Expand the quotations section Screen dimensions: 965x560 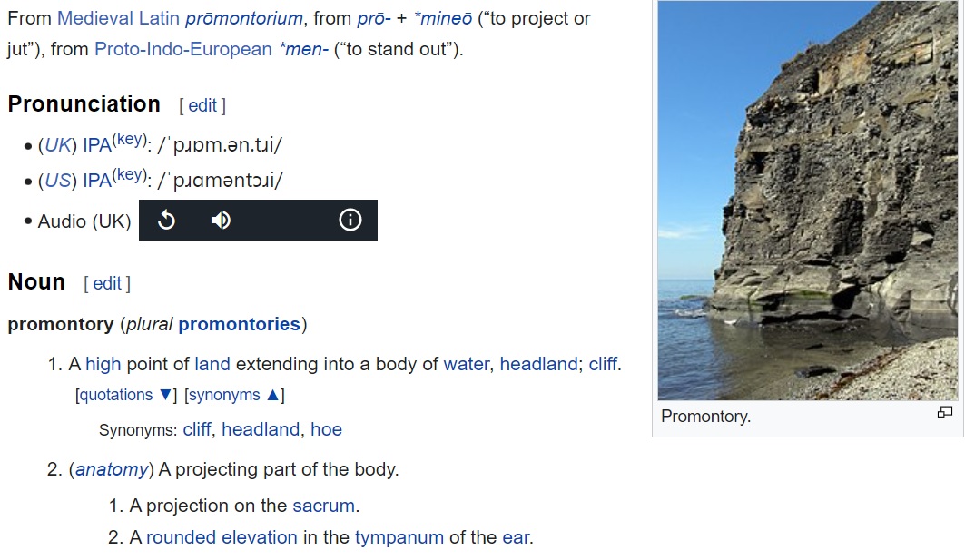click(125, 395)
